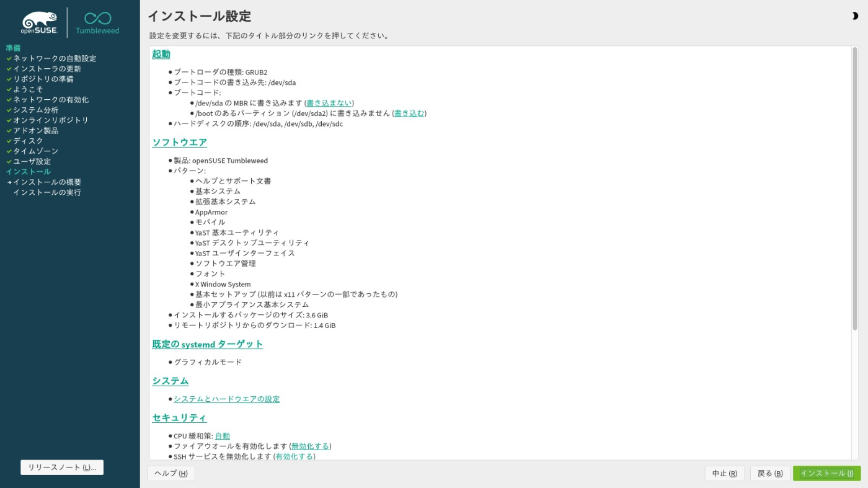The height and width of the screenshot is (488, 868).
Task: Open 既定の systemd ターゲット heading
Action: click(208, 344)
